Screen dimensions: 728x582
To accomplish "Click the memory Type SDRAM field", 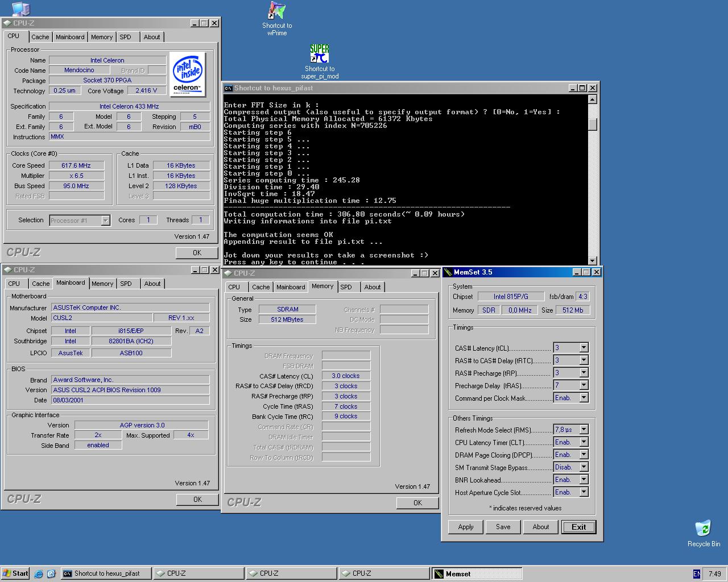I will point(287,309).
